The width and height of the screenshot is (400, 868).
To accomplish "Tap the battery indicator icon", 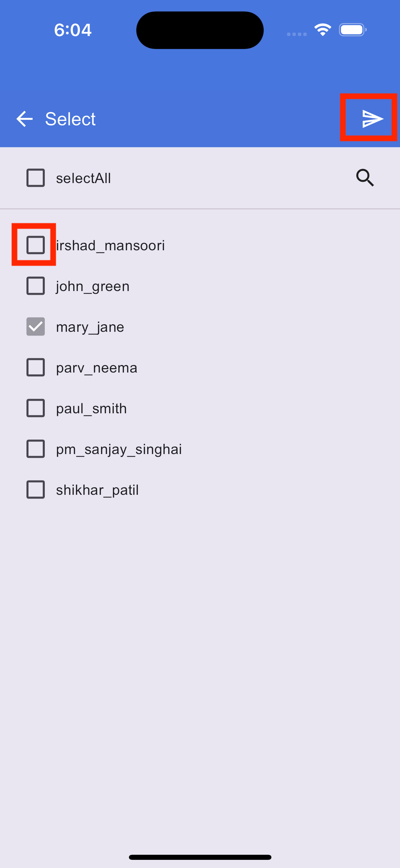I will 353,30.
